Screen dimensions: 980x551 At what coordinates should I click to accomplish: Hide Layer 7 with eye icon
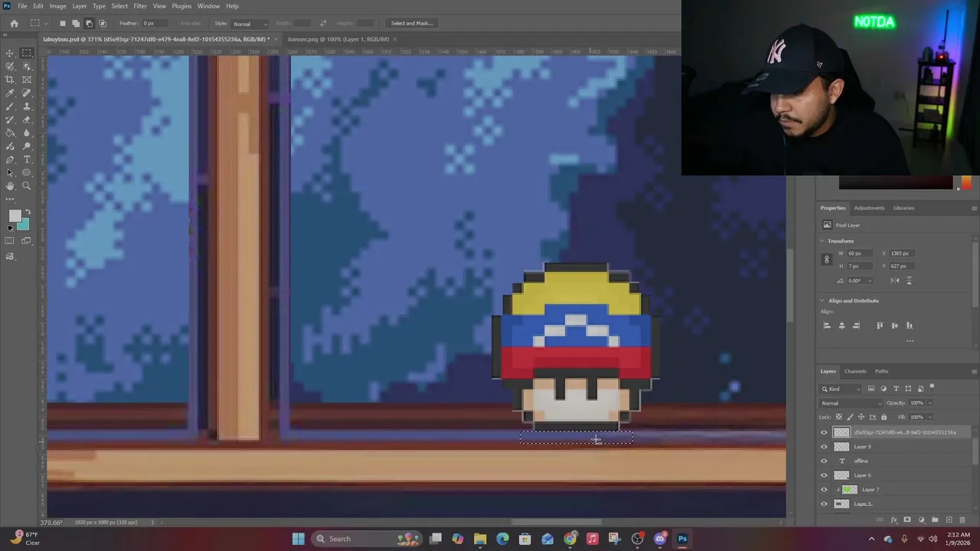825,490
